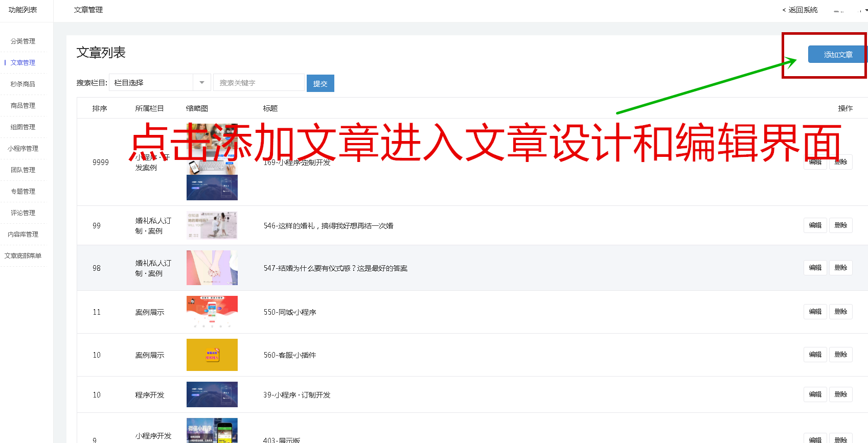Viewport: 868px width, 443px height.
Task: Open 文章底部菜单 sidebar item
Action: point(23,256)
